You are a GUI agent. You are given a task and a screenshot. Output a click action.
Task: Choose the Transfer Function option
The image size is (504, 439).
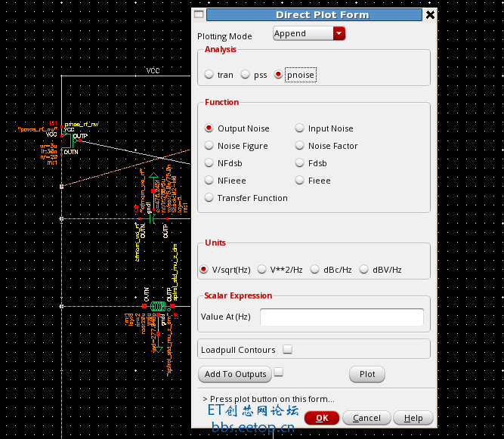[x=209, y=198]
